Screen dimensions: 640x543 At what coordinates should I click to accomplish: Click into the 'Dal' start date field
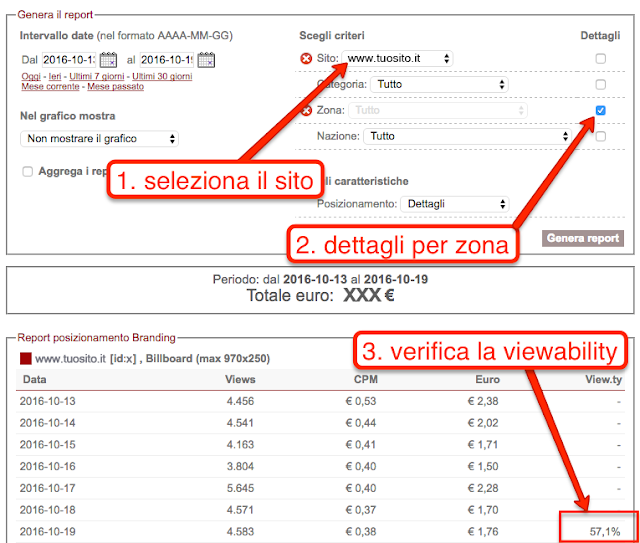coord(68,60)
